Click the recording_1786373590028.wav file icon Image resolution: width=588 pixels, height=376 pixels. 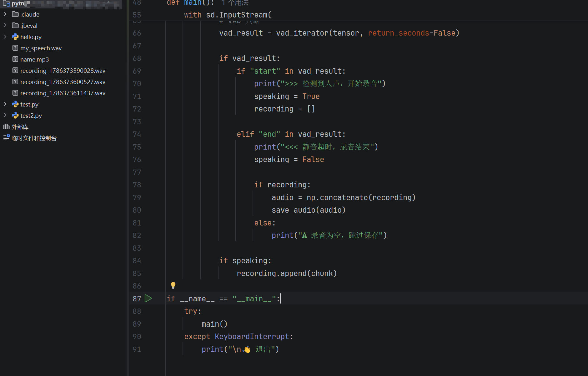click(x=15, y=70)
